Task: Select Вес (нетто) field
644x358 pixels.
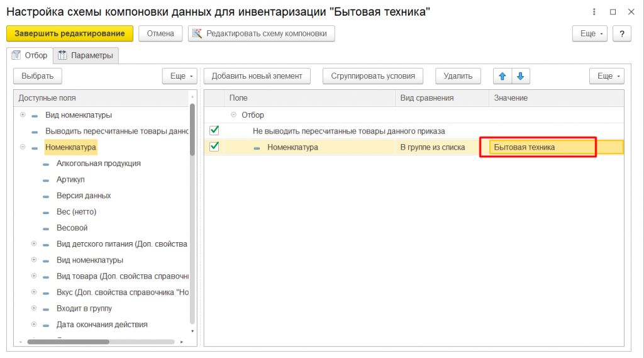Action: pyautogui.click(x=76, y=211)
